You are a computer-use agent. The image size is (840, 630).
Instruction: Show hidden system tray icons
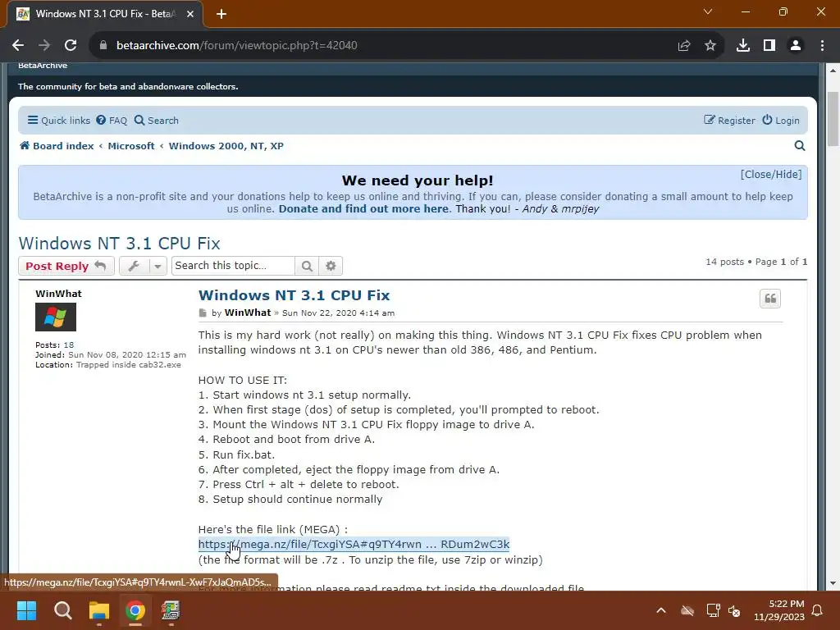point(661,610)
